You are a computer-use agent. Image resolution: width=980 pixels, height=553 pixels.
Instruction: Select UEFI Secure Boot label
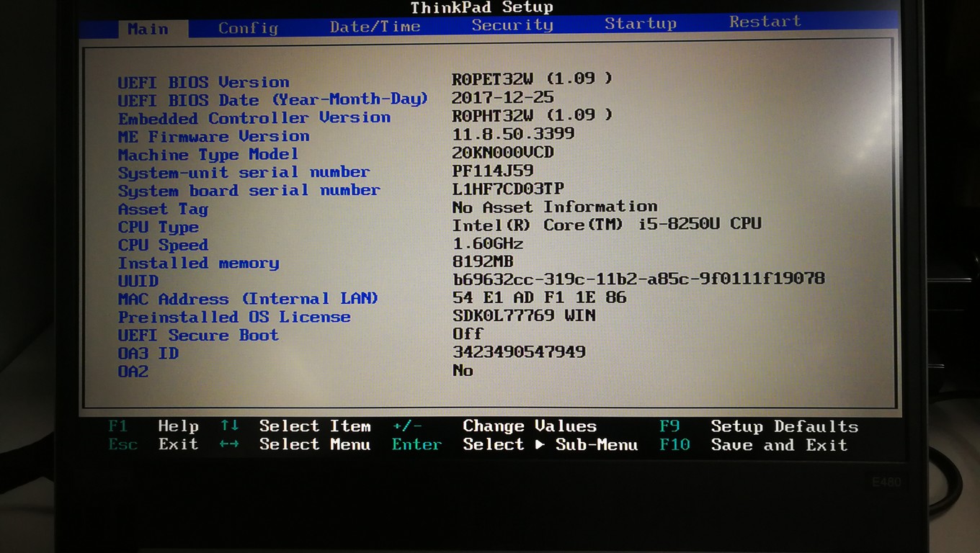click(198, 336)
